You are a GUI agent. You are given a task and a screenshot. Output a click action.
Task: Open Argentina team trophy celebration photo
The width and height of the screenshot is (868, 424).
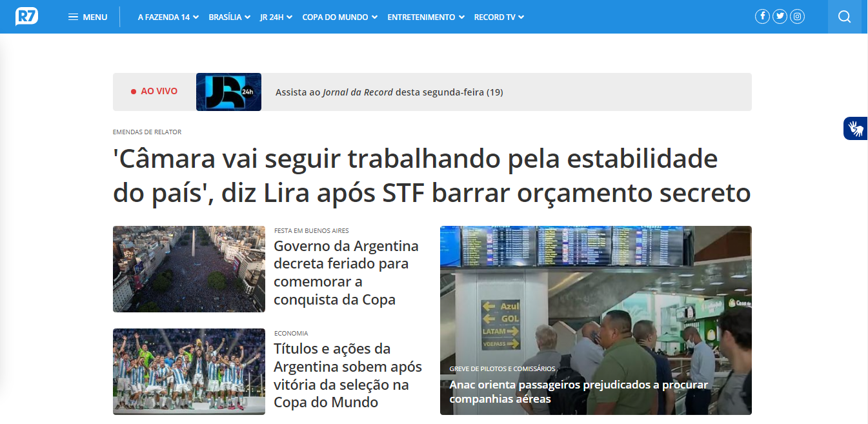pos(189,372)
